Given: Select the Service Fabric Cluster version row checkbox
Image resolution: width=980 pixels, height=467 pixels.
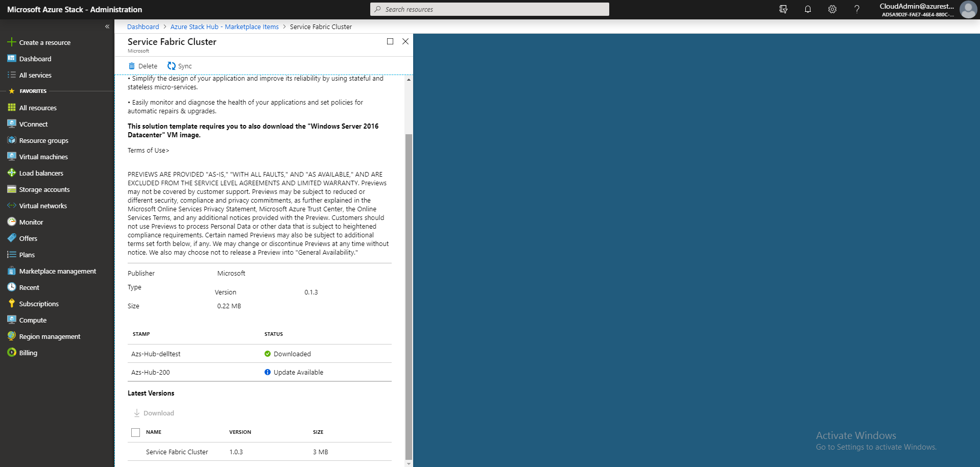Looking at the screenshot, I should 135,452.
